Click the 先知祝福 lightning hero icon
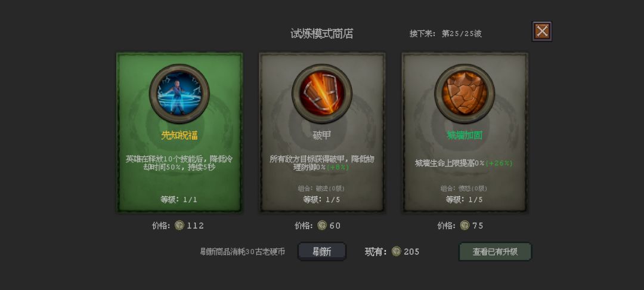The width and height of the screenshot is (644, 290). pyautogui.click(x=179, y=93)
